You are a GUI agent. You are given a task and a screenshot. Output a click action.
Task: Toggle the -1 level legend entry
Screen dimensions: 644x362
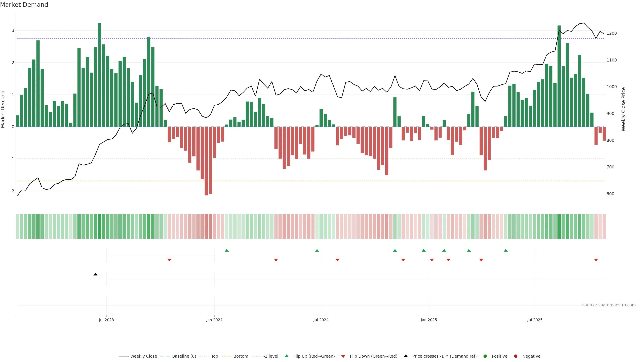(271, 356)
